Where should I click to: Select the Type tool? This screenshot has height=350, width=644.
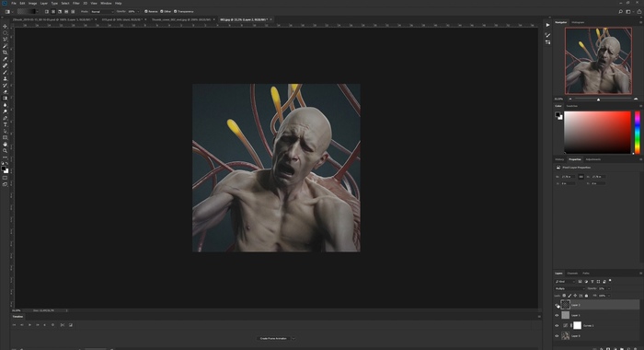tap(5, 124)
